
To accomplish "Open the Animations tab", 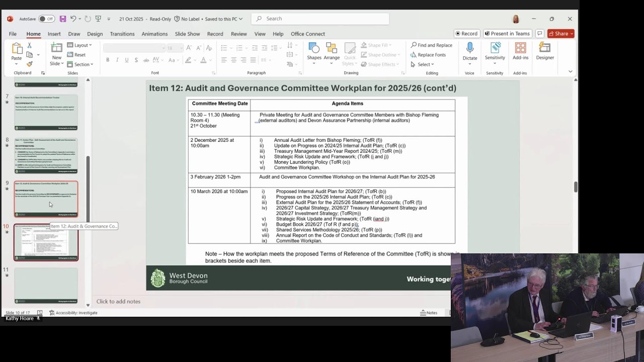I will point(154,34).
